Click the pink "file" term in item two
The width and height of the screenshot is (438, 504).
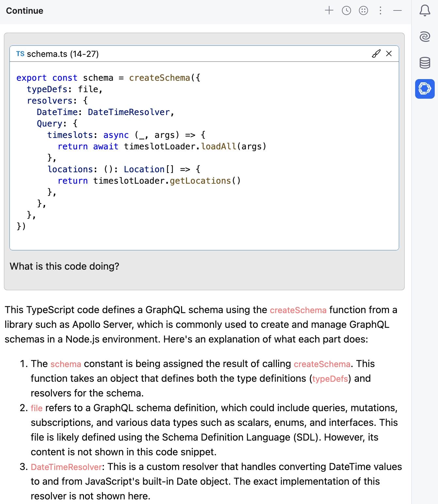point(37,408)
